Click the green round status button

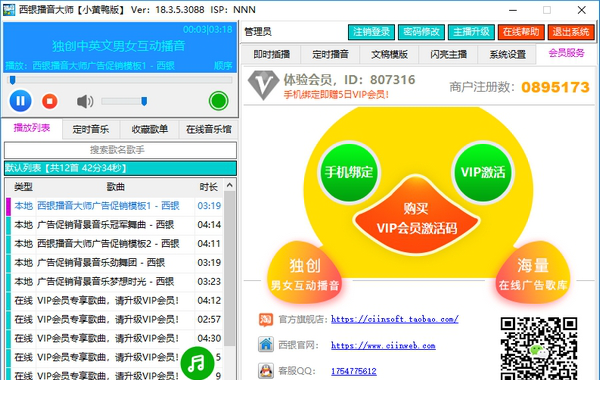pos(218,101)
